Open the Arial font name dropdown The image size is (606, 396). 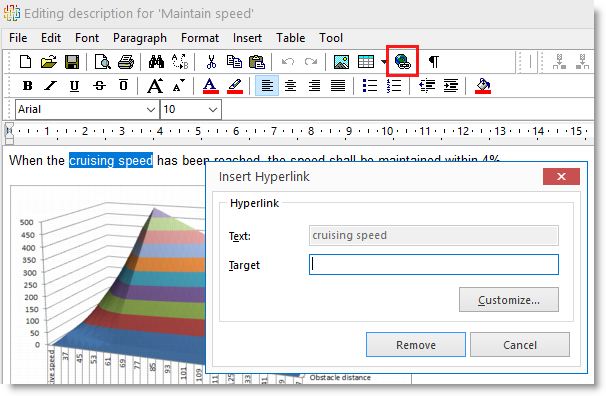(x=87, y=110)
